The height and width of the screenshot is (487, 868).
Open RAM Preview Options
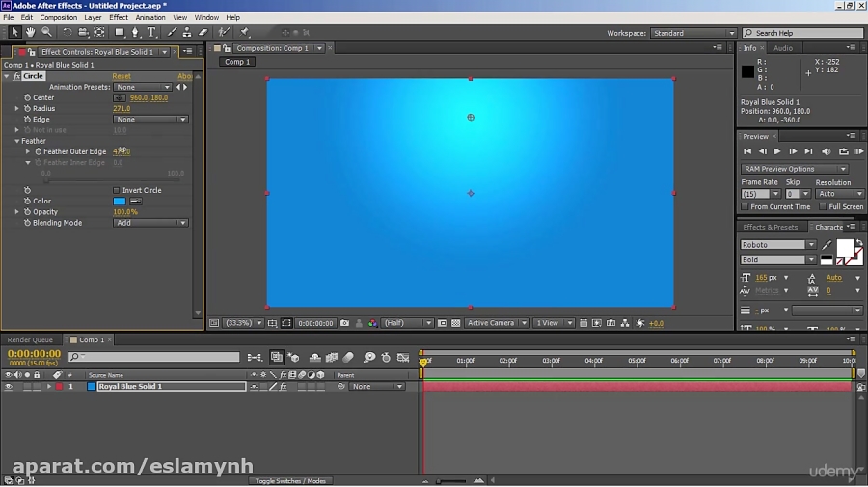coord(795,169)
